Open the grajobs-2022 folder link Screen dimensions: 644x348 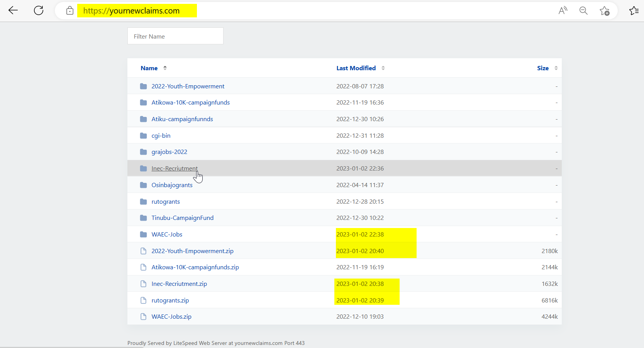[169, 152]
